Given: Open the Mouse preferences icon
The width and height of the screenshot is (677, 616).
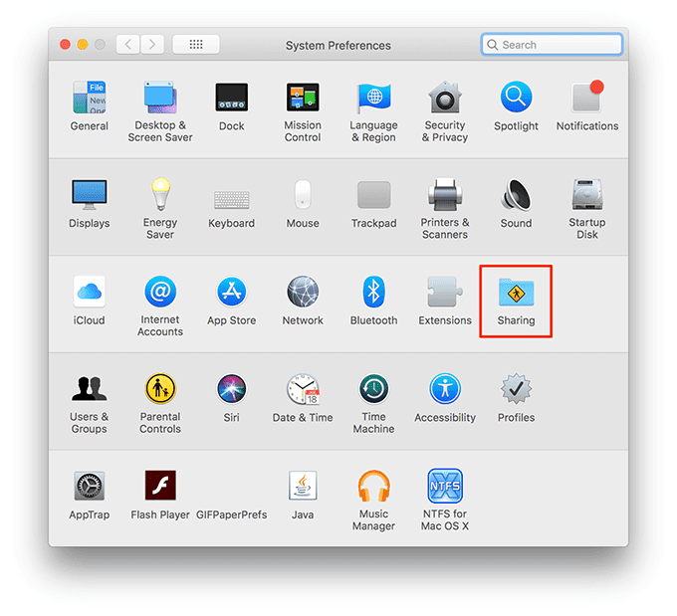Looking at the screenshot, I should (303, 194).
